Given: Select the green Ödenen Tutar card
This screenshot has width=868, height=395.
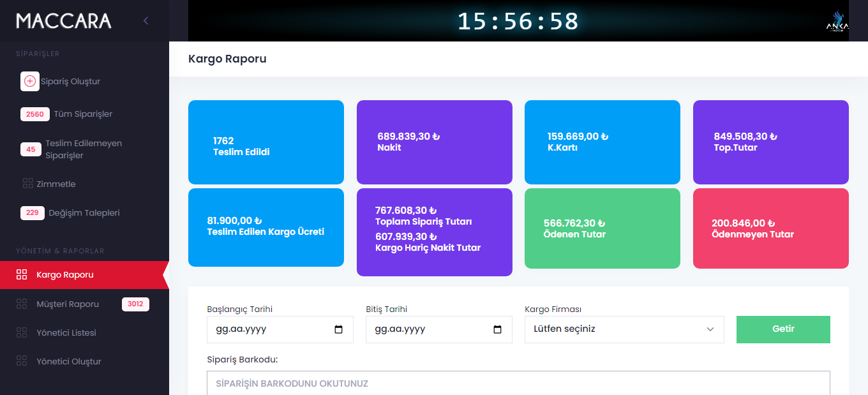Looking at the screenshot, I should [602, 228].
